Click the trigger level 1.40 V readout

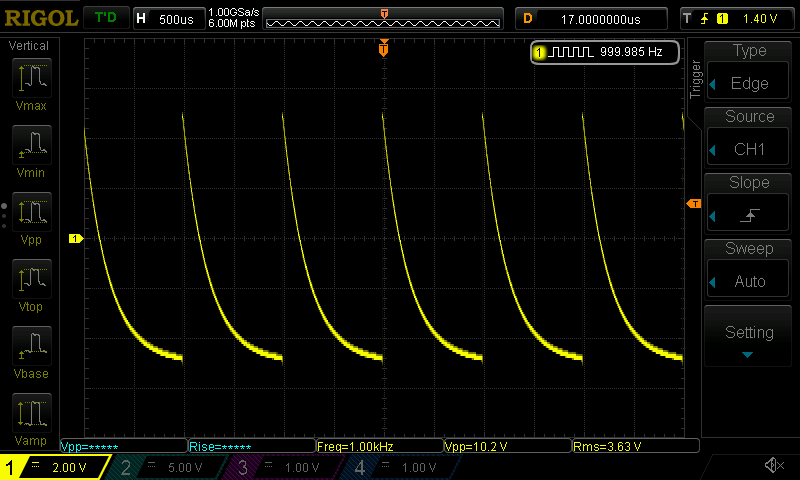pyautogui.click(x=760, y=19)
